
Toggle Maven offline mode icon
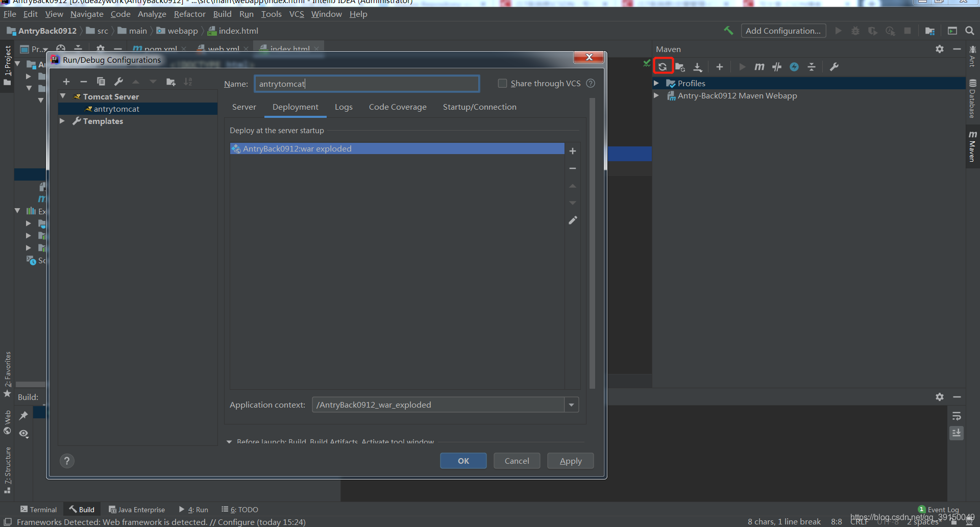tap(794, 67)
